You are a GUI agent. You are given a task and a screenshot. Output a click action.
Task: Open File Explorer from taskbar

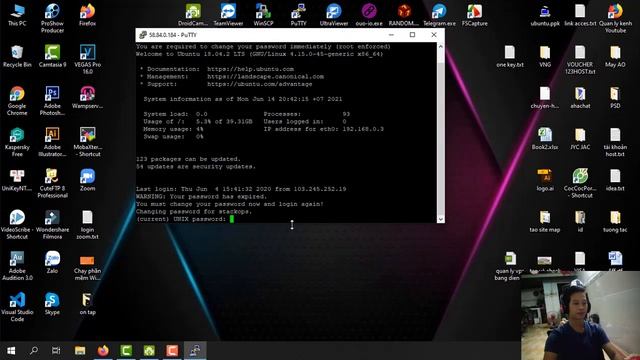[x=80, y=351]
